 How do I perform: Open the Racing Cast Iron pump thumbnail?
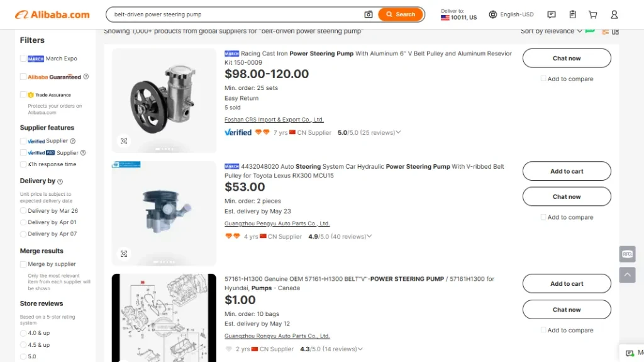tap(164, 101)
